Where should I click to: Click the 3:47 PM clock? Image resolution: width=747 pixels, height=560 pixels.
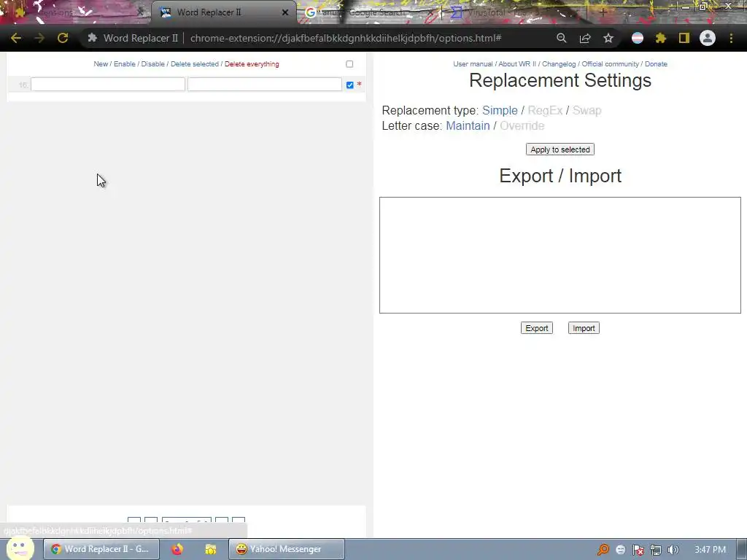pos(710,550)
